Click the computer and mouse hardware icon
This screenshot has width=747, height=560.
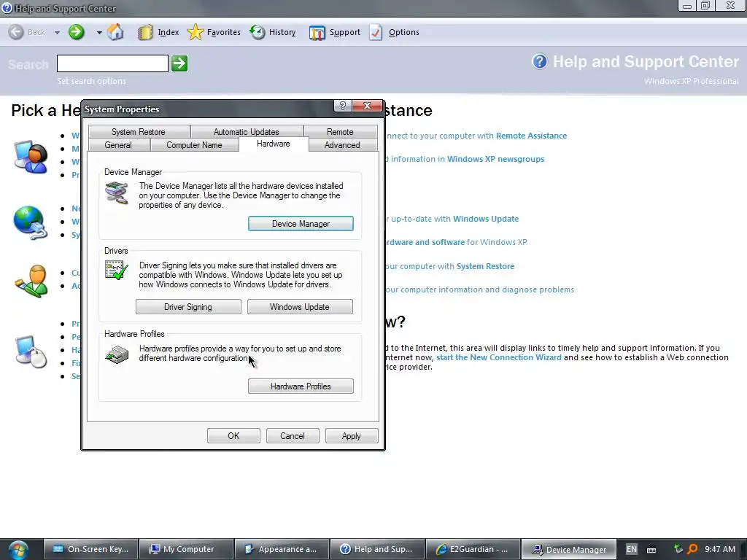31,351
